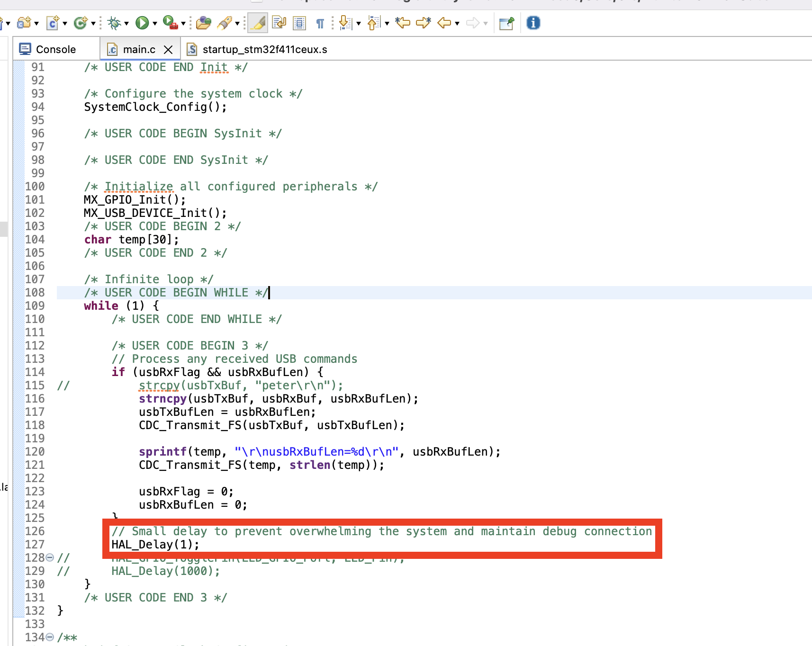Click the New C/C++ Project toolbar icon

tap(24, 23)
